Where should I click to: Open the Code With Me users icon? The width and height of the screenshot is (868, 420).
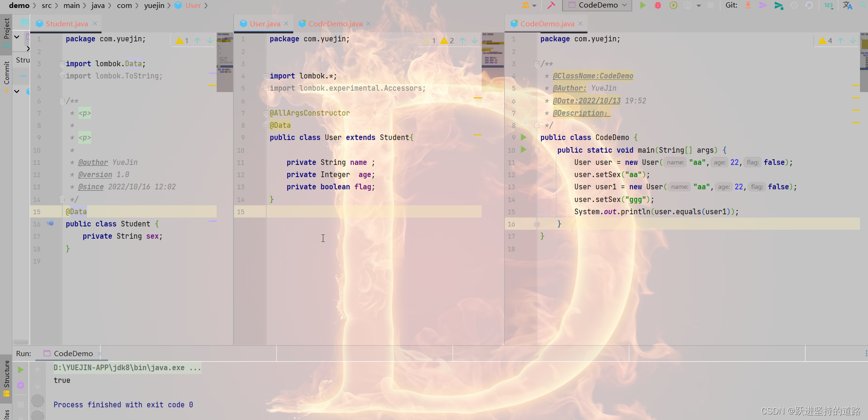coord(529,5)
